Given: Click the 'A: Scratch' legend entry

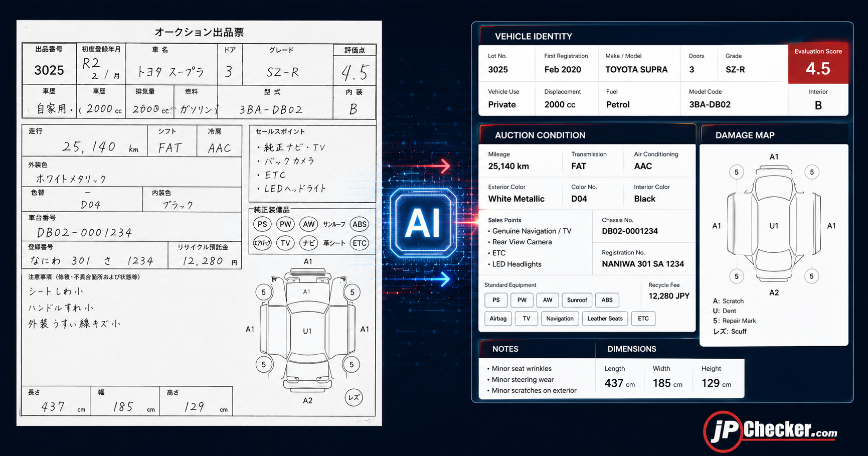Looking at the screenshot, I should point(728,301).
